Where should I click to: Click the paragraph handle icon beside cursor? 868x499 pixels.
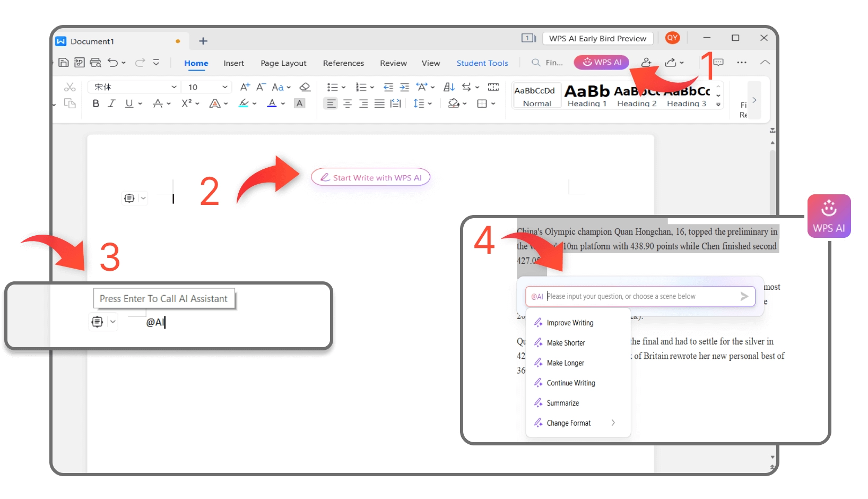(129, 198)
